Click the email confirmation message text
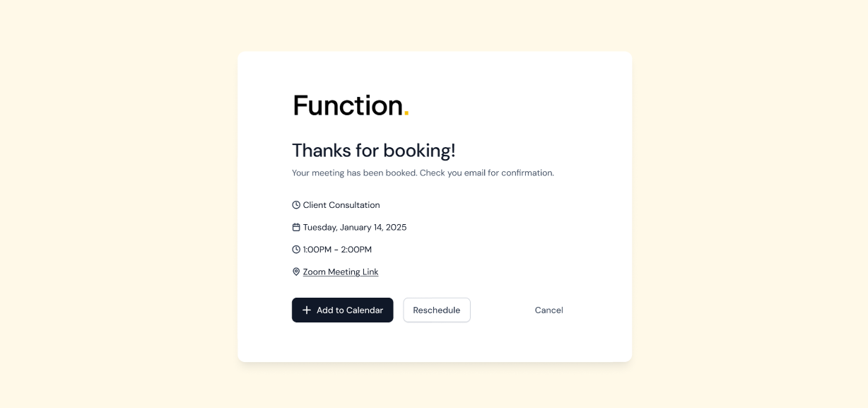Viewport: 868px width, 408px height. tap(423, 173)
